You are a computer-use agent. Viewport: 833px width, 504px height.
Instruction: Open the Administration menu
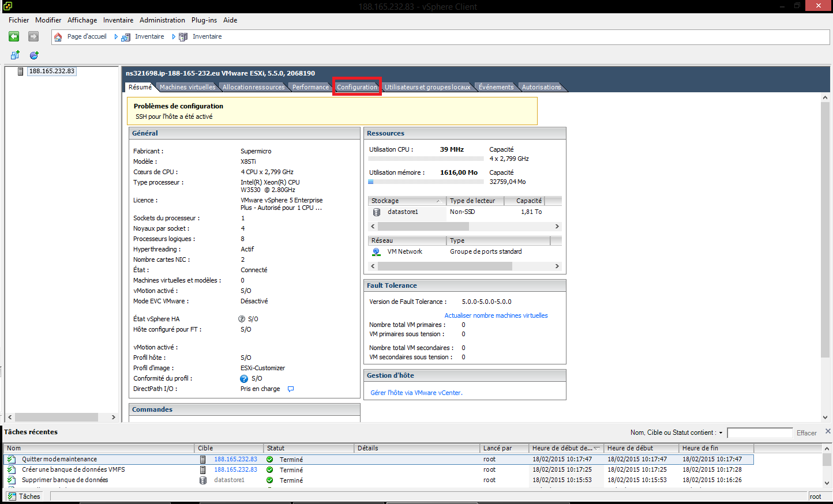pyautogui.click(x=162, y=20)
